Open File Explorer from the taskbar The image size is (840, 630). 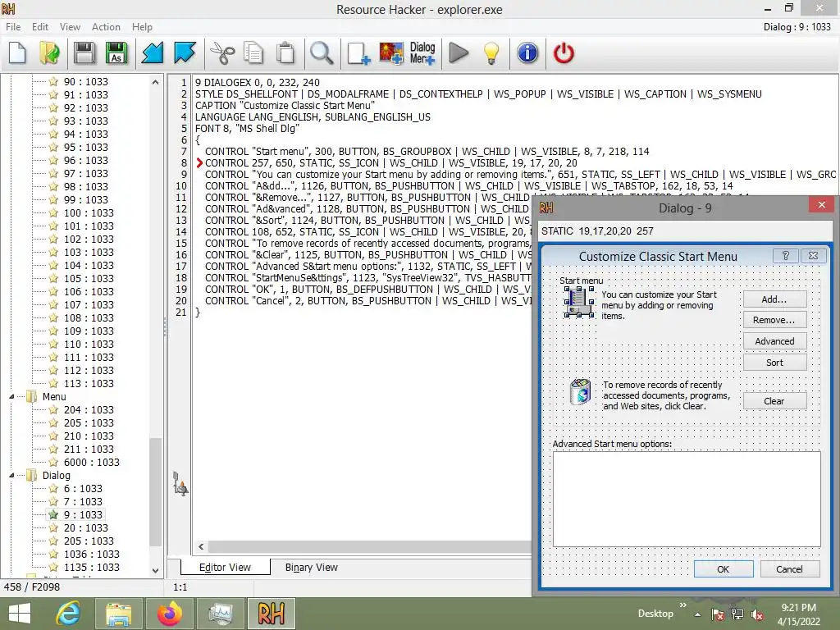tap(118, 614)
